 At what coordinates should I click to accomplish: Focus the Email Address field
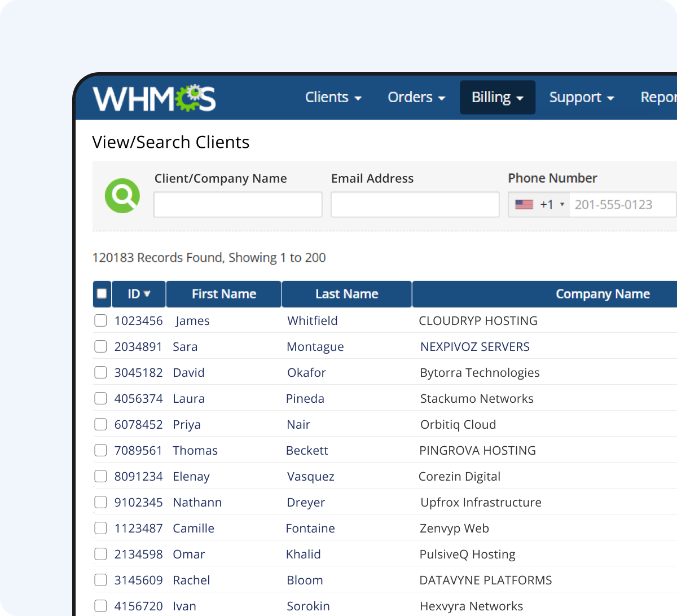415,204
